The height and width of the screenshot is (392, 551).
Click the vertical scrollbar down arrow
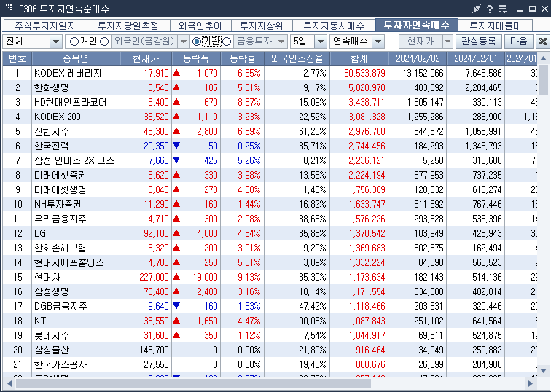point(543,371)
